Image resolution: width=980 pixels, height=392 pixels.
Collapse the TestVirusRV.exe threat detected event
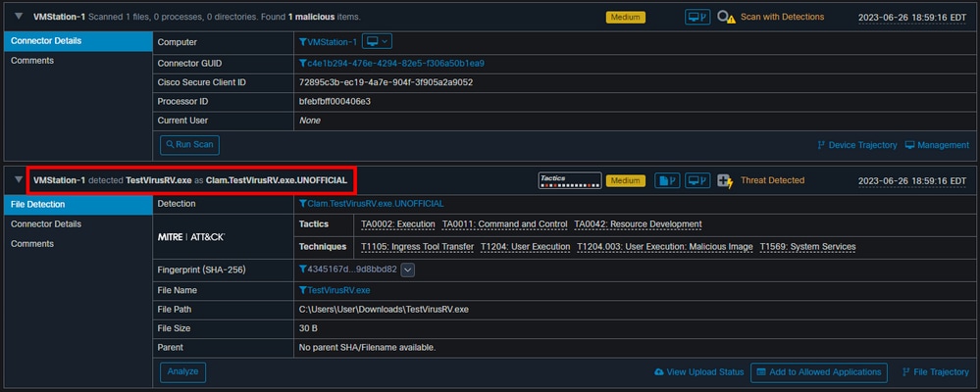[x=19, y=179]
